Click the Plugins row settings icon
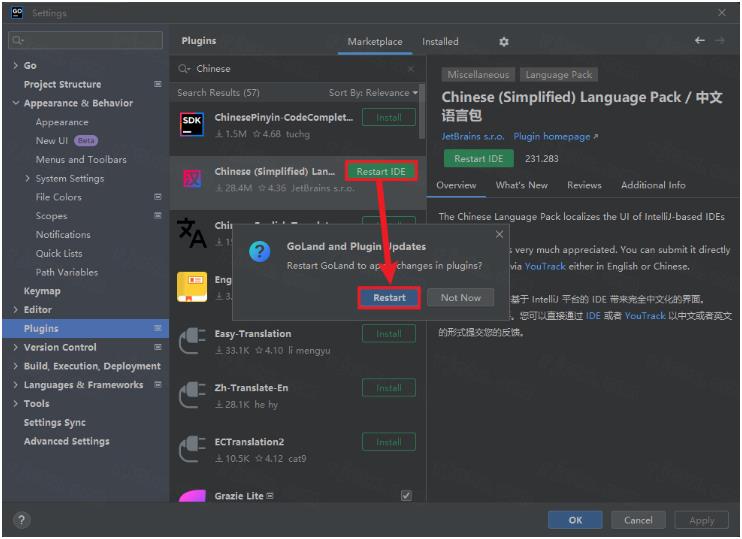Image resolution: width=742 pixels, height=539 pixels. pos(158,328)
